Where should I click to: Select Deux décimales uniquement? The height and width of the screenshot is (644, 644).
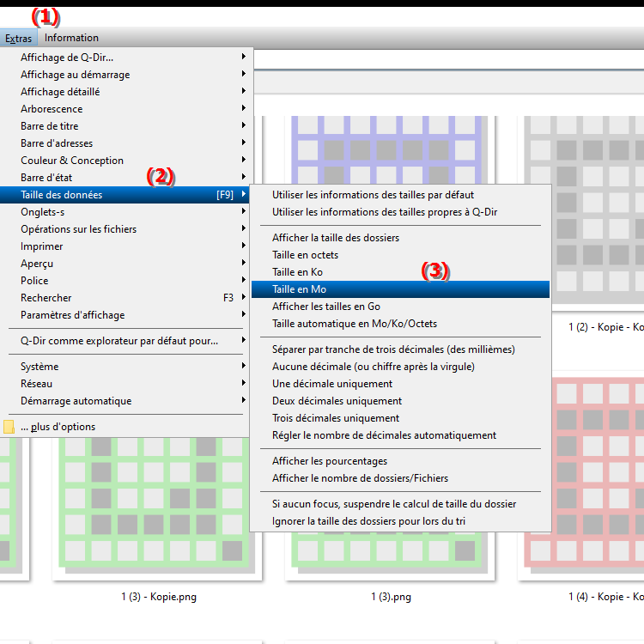click(x=400, y=401)
